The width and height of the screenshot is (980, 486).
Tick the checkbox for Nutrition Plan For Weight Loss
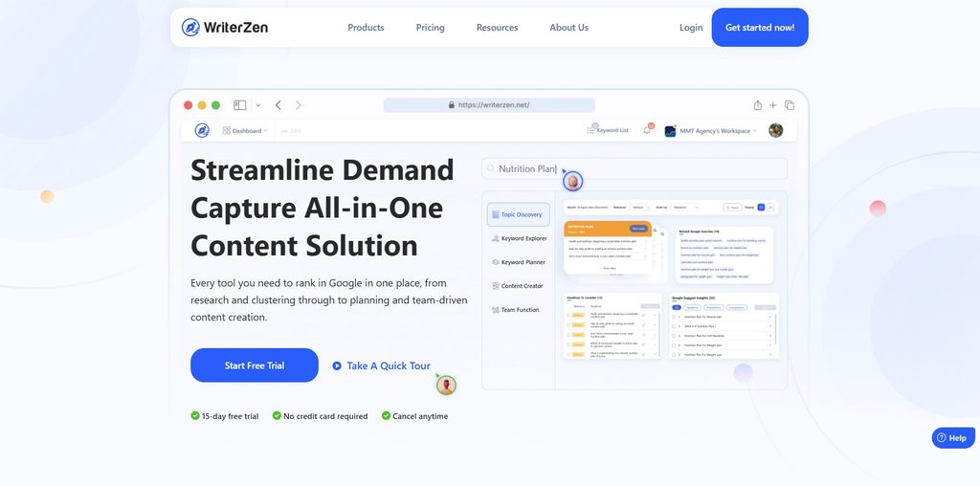674,355
